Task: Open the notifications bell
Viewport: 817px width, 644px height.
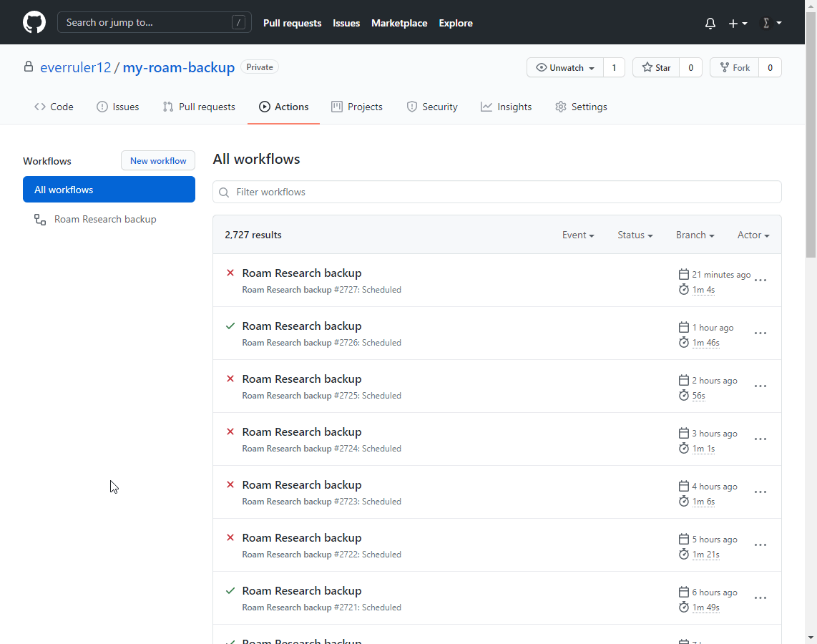Action: point(710,24)
